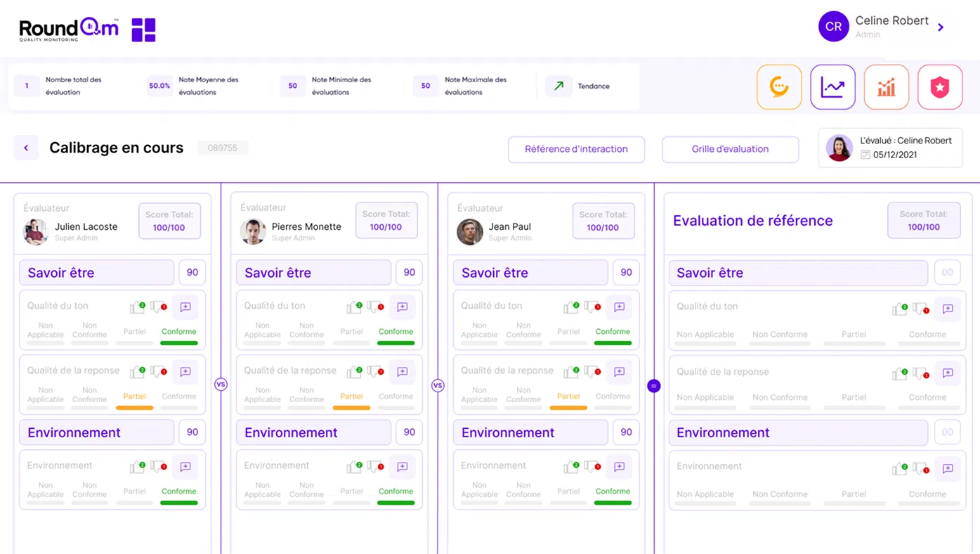The height and width of the screenshot is (554, 980).
Task: Select Conforme for reference Qualité du ton
Action: click(927, 338)
